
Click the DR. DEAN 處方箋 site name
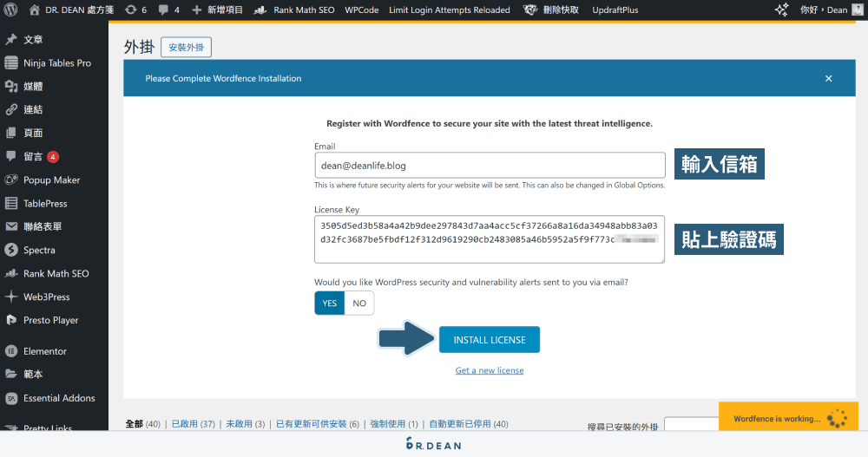79,10
